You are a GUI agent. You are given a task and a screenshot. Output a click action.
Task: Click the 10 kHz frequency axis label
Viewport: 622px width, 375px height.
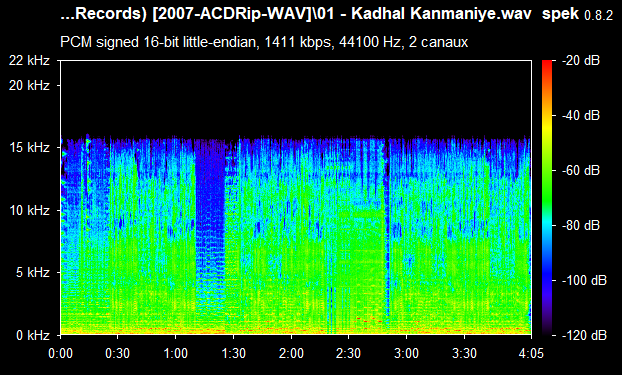29,210
